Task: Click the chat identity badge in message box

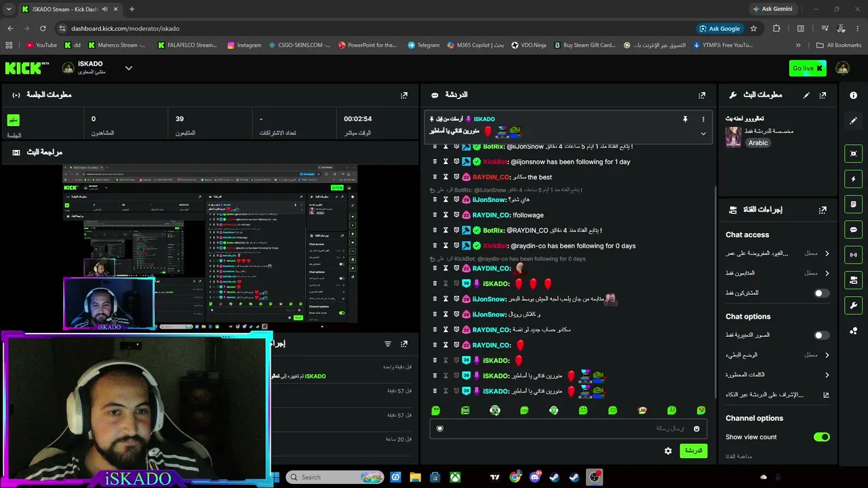Action: tap(439, 428)
